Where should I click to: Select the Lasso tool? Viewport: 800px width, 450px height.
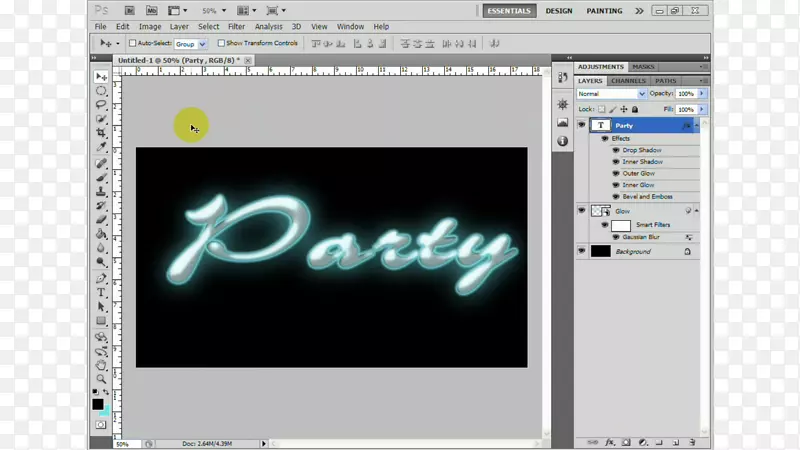click(x=101, y=104)
